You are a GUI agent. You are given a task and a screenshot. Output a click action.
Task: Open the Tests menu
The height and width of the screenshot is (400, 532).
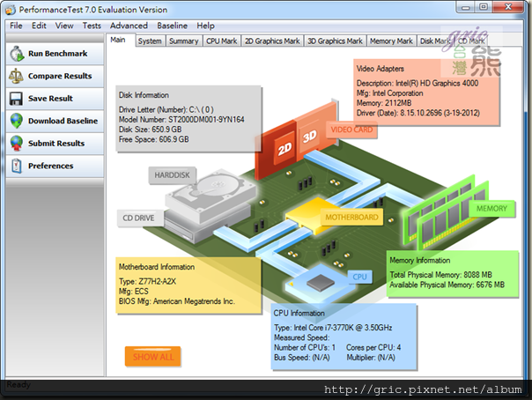point(92,26)
